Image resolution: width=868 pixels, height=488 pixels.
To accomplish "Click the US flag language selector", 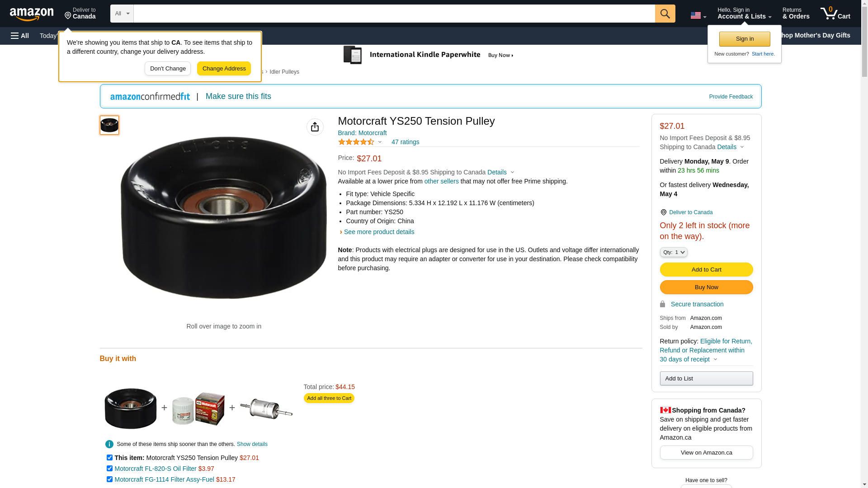I will pyautogui.click(x=698, y=15).
